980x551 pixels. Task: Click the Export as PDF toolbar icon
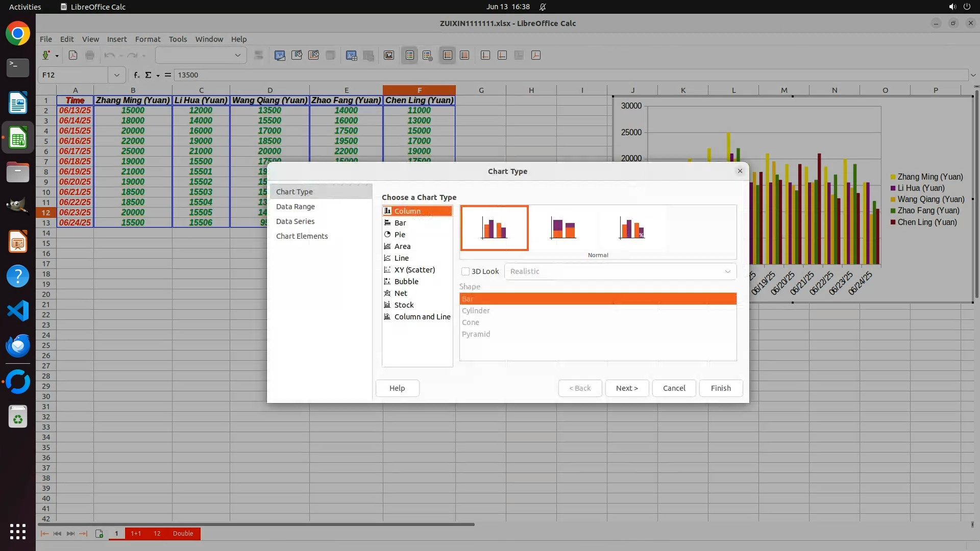[x=73, y=55]
